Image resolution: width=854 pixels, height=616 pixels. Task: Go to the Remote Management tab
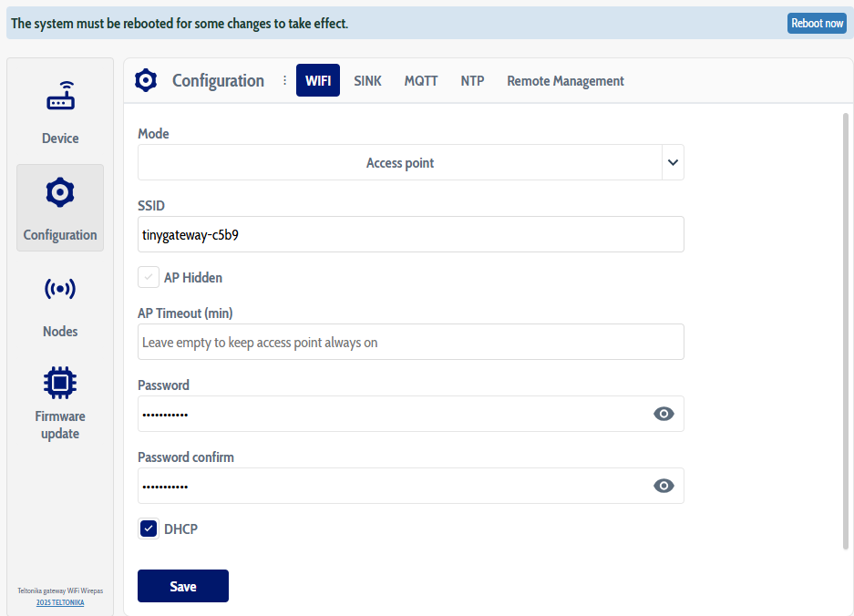(565, 80)
